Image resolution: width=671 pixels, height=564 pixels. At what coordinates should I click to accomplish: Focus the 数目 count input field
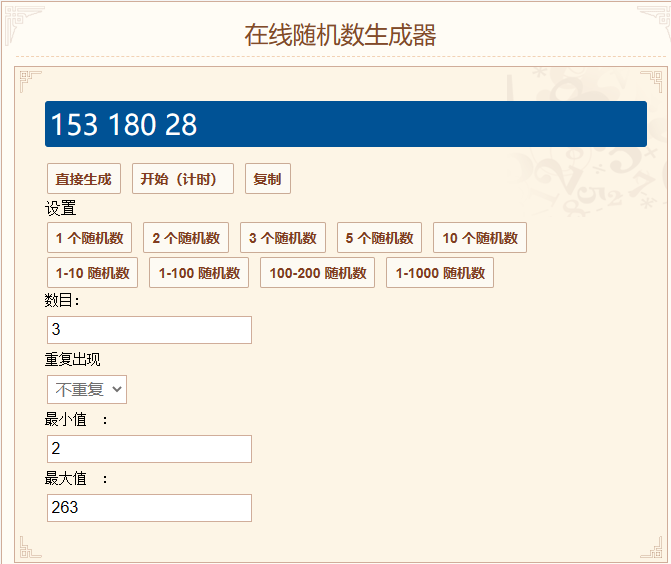pyautogui.click(x=149, y=330)
